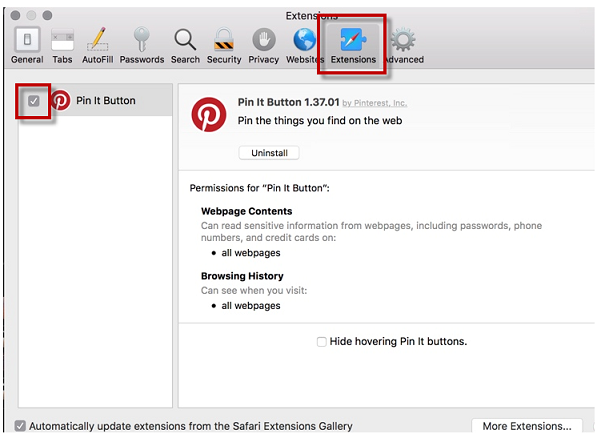Open the AutoFill pencil icon pane
The height and width of the screenshot is (442, 601).
pyautogui.click(x=97, y=45)
